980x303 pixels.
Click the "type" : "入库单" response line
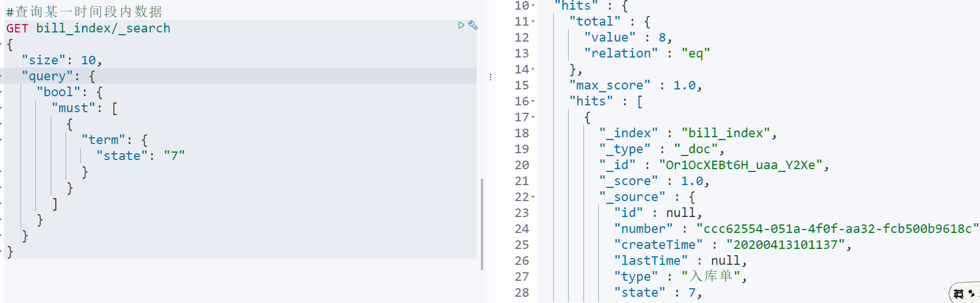pyautogui.click(x=680, y=277)
